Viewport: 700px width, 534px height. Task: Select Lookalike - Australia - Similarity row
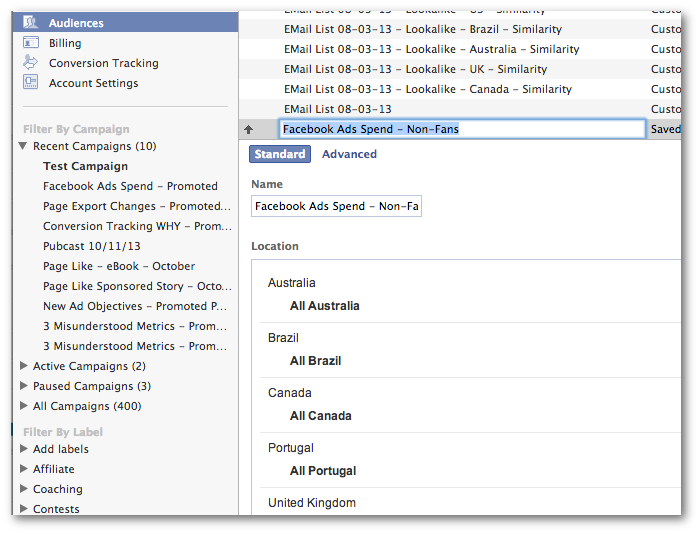(460, 49)
